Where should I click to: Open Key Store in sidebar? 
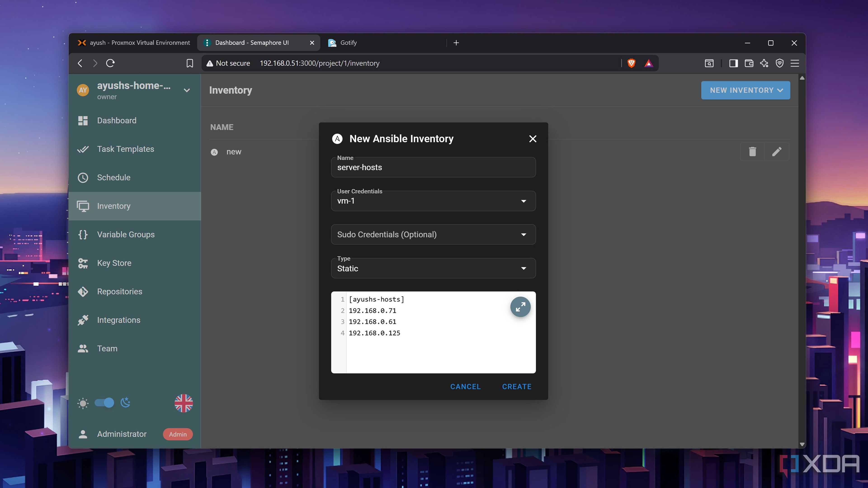click(134, 263)
